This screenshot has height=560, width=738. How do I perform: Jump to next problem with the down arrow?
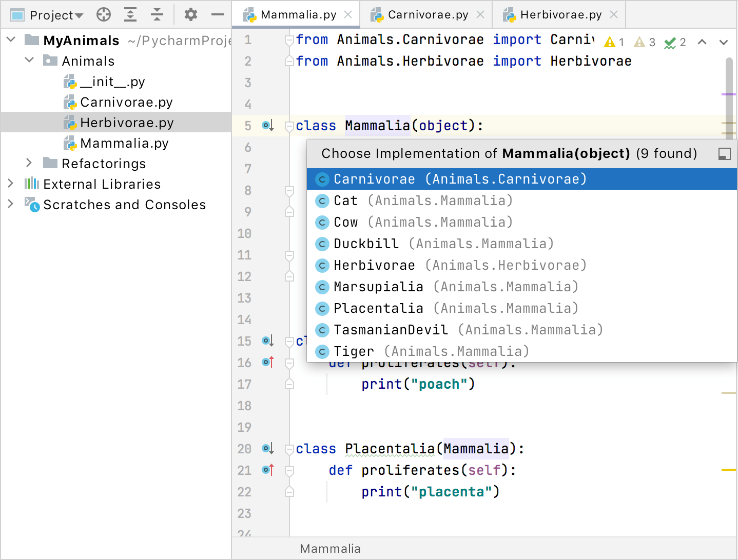coord(724,43)
